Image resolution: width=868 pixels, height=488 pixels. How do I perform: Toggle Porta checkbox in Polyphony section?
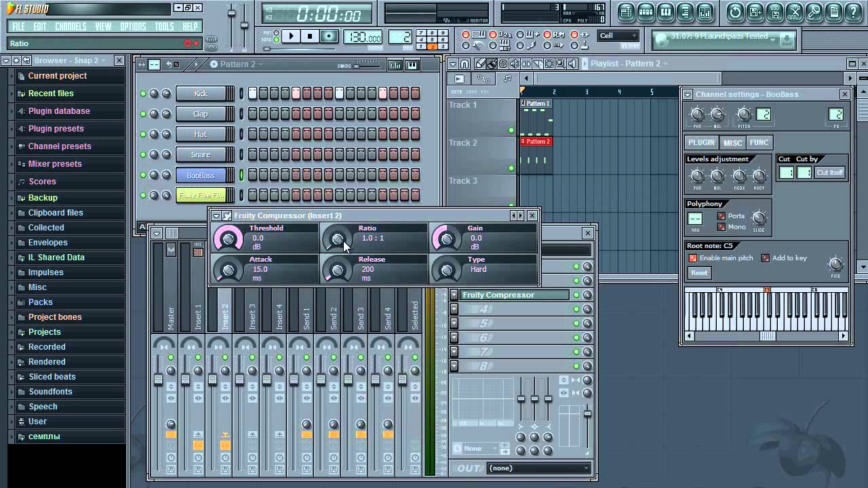722,216
